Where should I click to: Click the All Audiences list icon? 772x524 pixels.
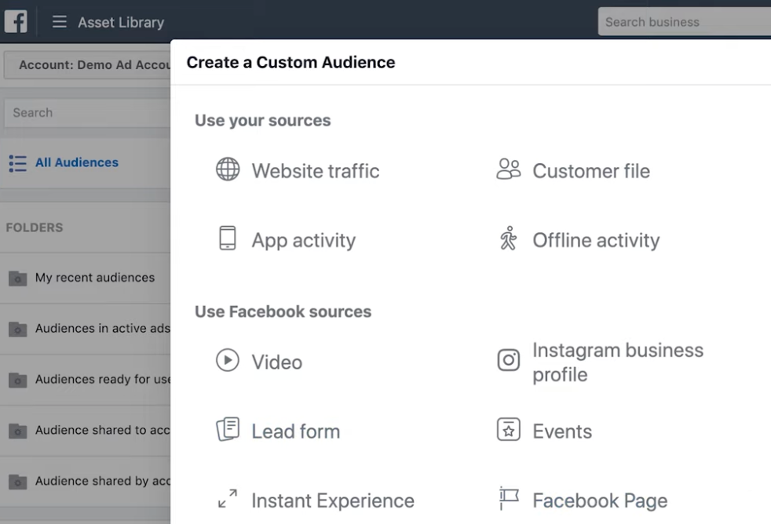pyautogui.click(x=18, y=164)
